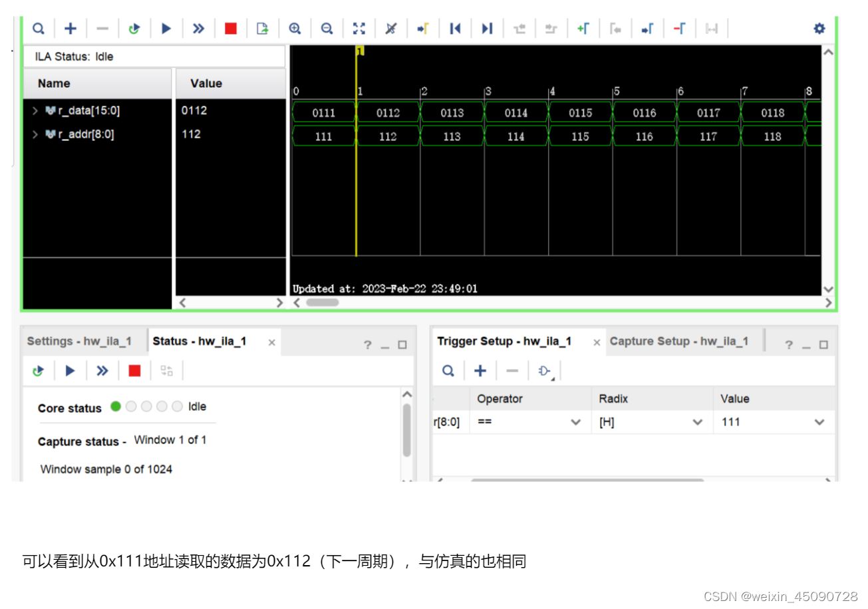Click the yellow cursor marker flag

pos(360,51)
